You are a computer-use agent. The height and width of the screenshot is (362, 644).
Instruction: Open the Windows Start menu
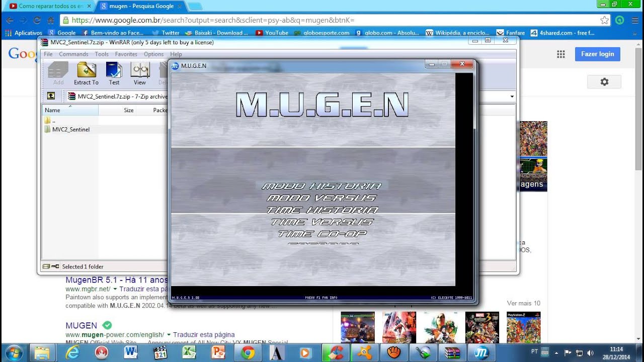14,352
